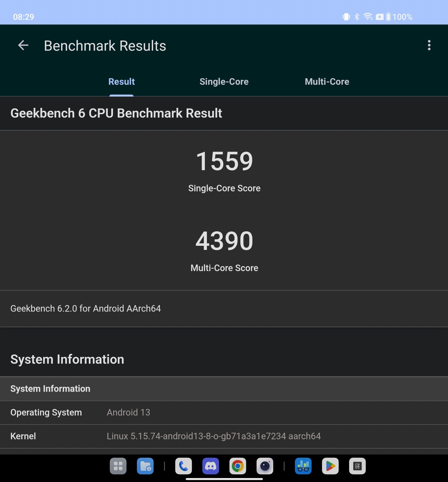The image size is (448, 482).
Task: Open the Files app in dock
Action: tap(145, 466)
